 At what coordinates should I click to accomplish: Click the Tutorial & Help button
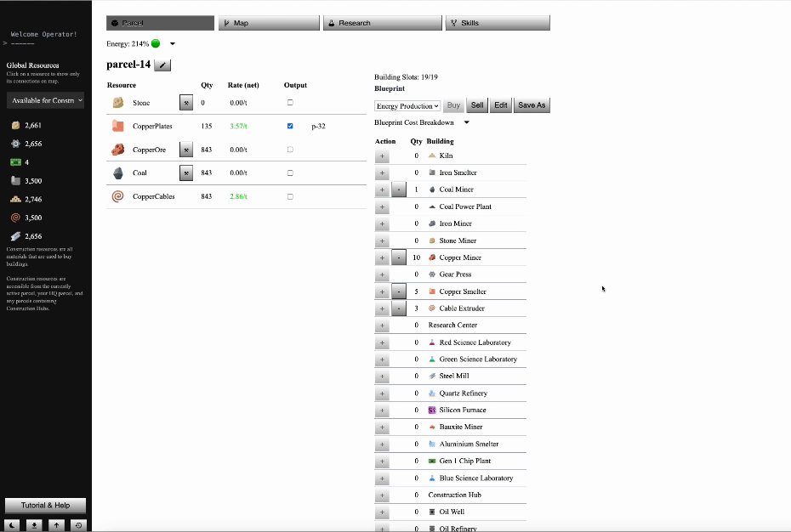[46, 505]
